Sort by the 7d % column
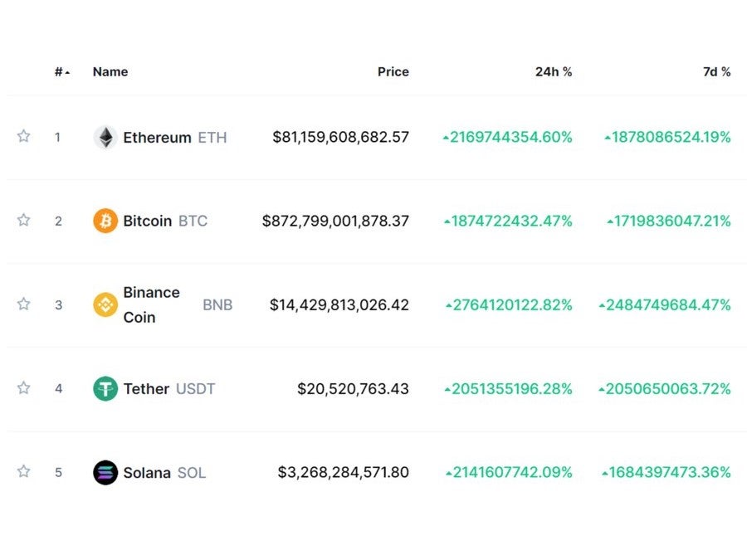Image resolution: width=747 pixels, height=560 pixels. 716,72
